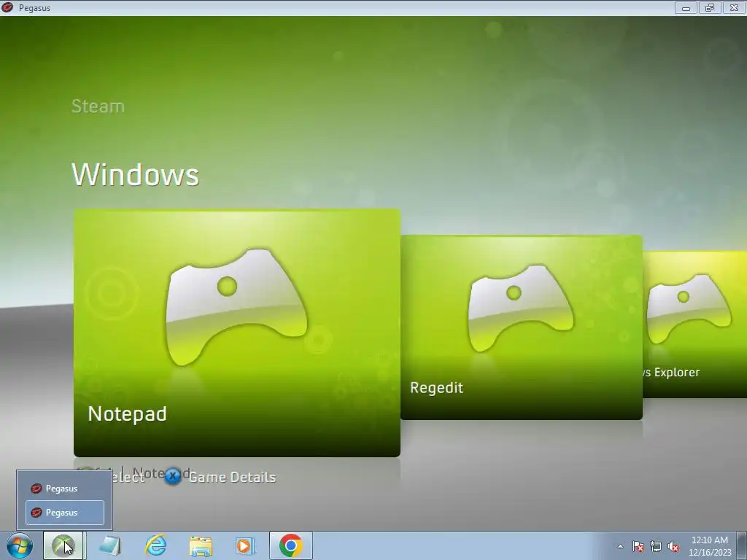The image size is (747, 560).
Task: Click the muted volume tray icon
Action: 673,546
